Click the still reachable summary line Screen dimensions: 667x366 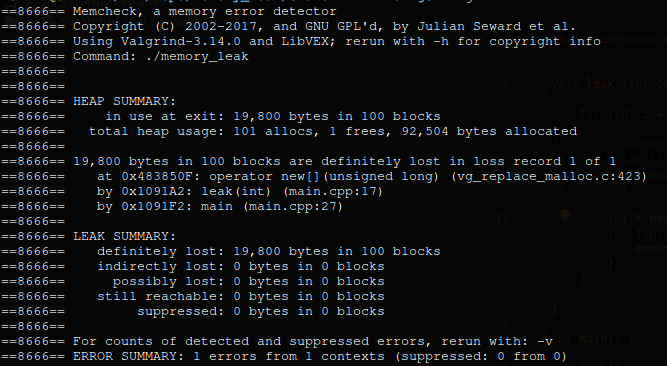241,296
